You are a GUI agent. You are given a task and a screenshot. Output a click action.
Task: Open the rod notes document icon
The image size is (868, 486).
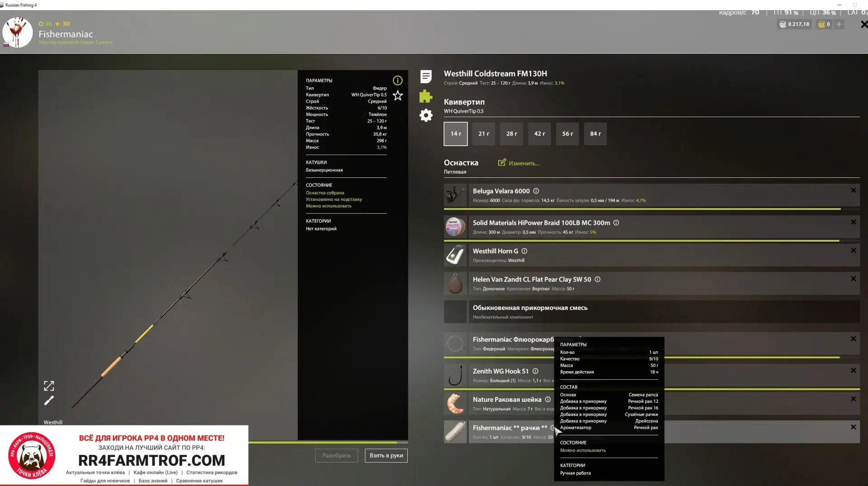[x=426, y=76]
